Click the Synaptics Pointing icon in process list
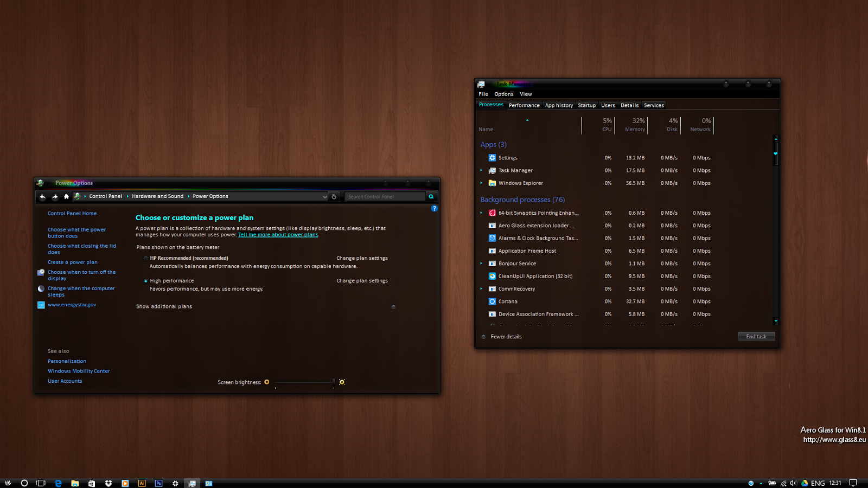The width and height of the screenshot is (868, 488). tap(492, 213)
